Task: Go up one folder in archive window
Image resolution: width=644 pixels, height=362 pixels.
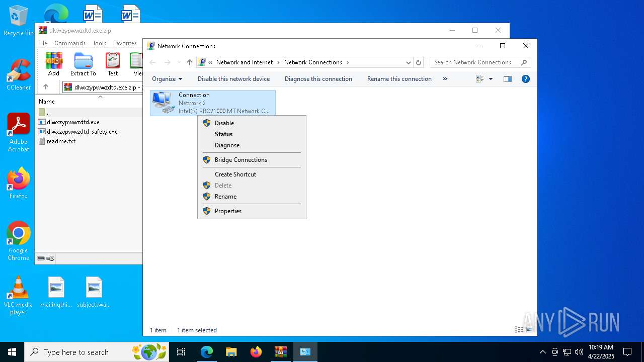Action: pos(46,87)
